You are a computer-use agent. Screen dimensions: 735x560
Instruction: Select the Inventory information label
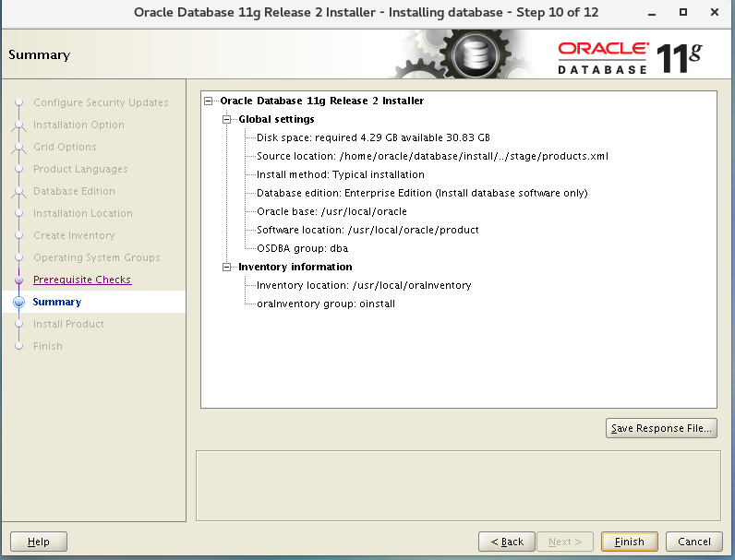[x=295, y=267]
